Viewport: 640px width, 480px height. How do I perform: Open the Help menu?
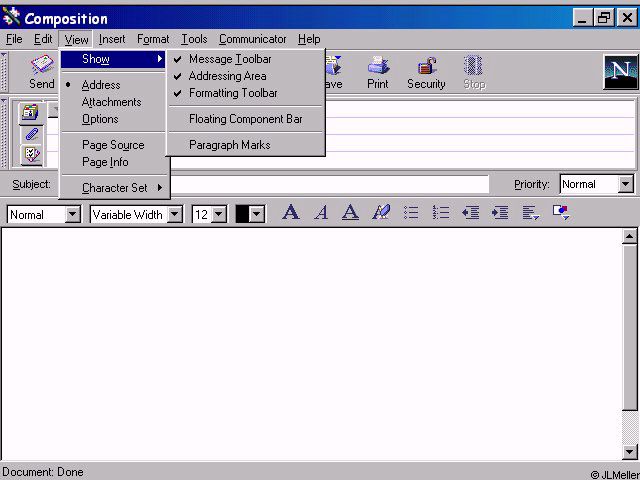(309, 39)
